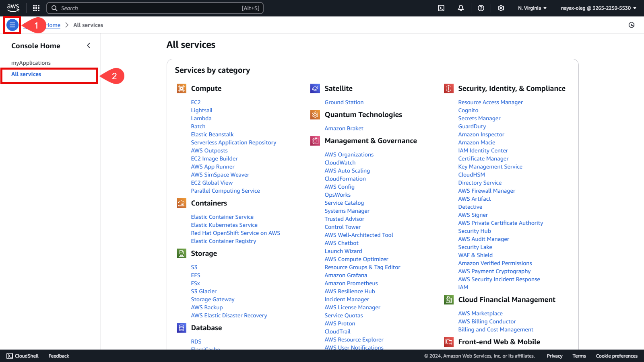Open the services grid menu
The image size is (644, 362).
[36, 8]
